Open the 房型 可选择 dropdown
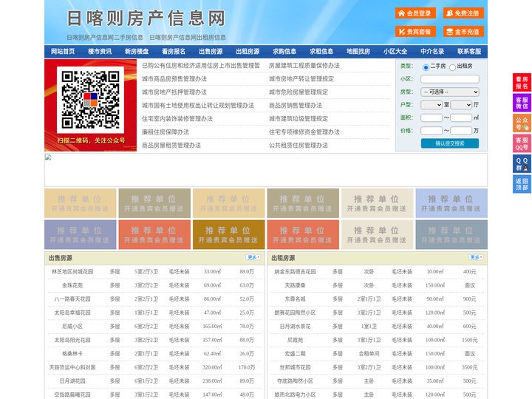532x399 pixels. point(450,92)
